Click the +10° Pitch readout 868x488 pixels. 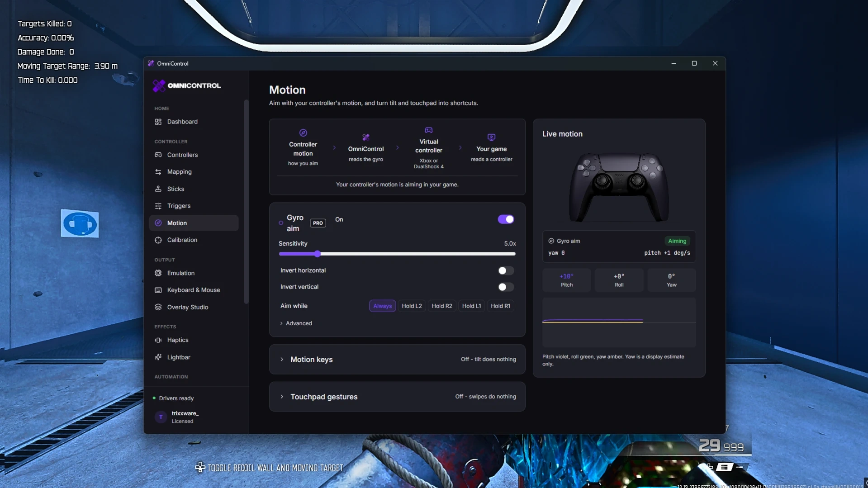[x=566, y=280]
